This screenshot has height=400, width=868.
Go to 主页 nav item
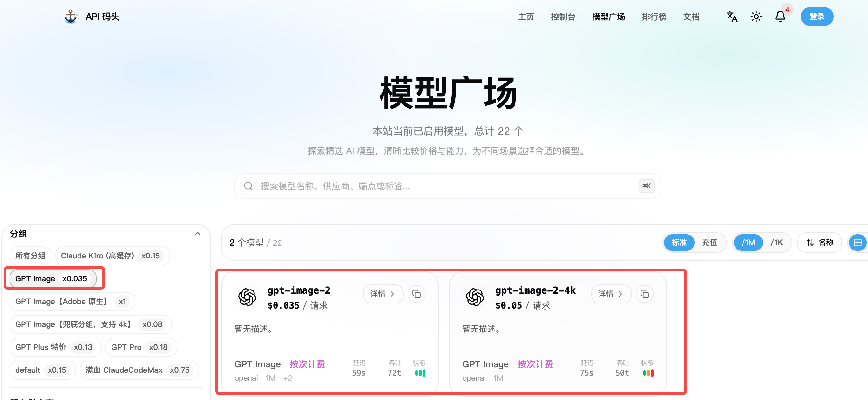[x=526, y=17]
